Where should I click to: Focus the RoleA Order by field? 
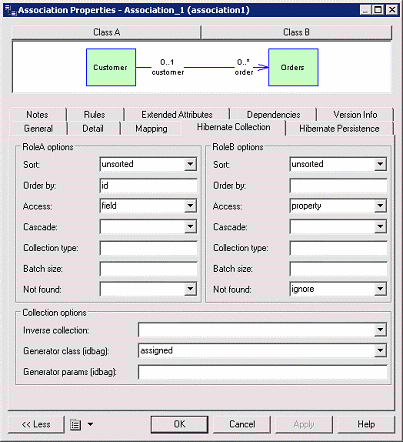(x=148, y=186)
